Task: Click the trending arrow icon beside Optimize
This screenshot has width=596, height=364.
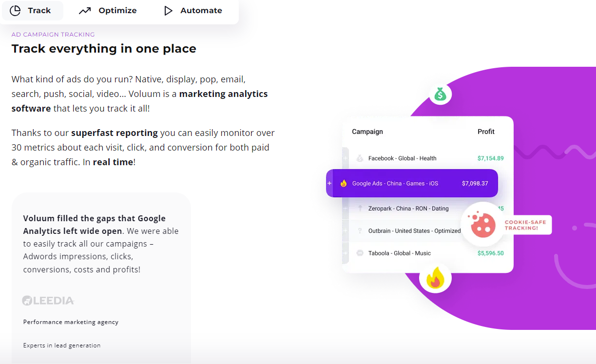Action: click(85, 10)
